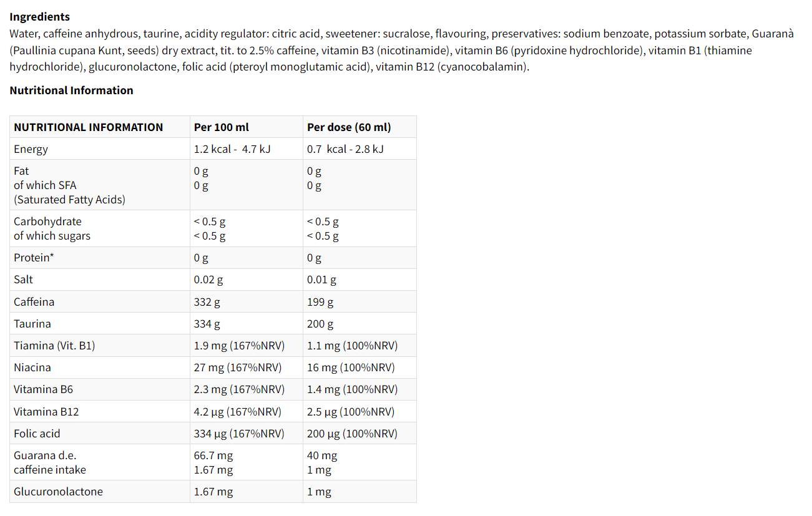The width and height of the screenshot is (812, 516).
Task: Select the Taurina per-dose value 200 g
Action: point(320,324)
